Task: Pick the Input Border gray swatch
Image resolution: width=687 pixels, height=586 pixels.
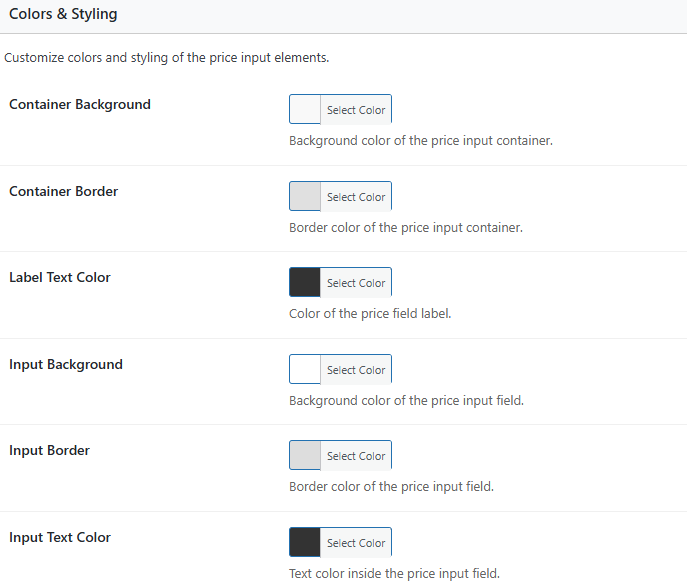Action: click(x=305, y=456)
